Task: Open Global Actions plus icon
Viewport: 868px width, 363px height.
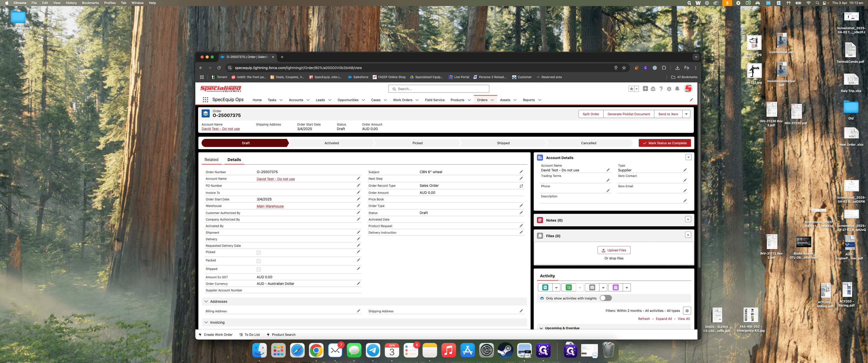Action: pos(645,88)
